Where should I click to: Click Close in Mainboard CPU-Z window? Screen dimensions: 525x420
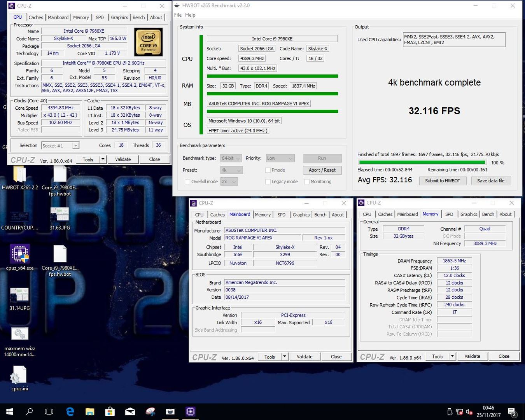[336, 356]
